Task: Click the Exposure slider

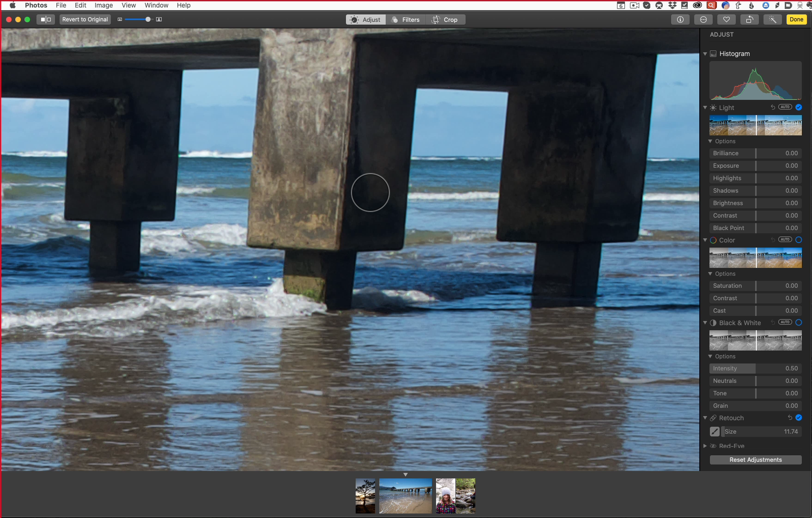Action: coord(756,165)
